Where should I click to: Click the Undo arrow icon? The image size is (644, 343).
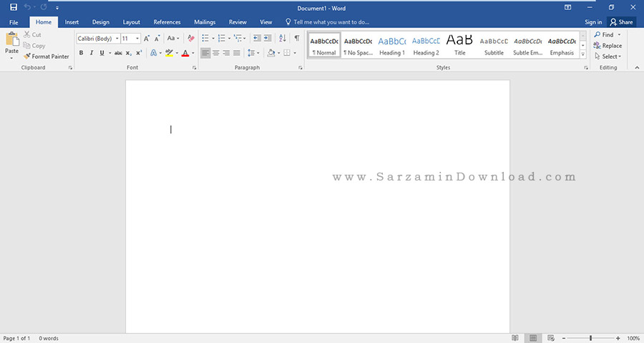[x=27, y=7]
